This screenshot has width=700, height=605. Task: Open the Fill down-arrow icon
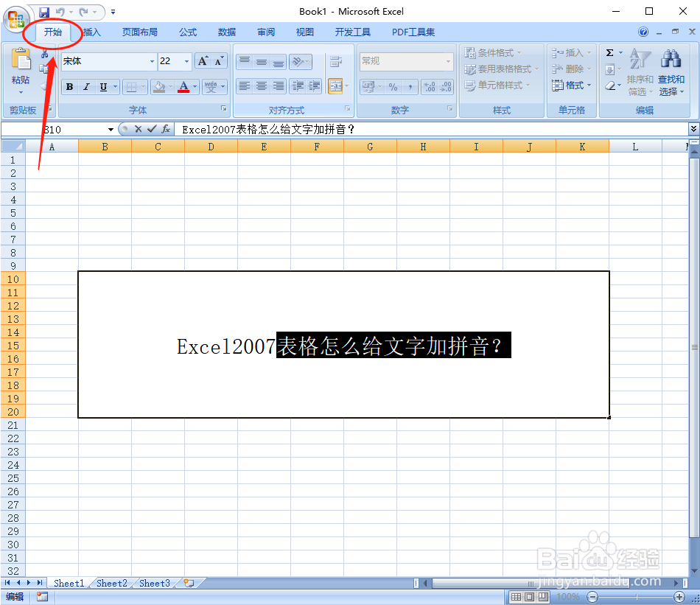(x=610, y=69)
